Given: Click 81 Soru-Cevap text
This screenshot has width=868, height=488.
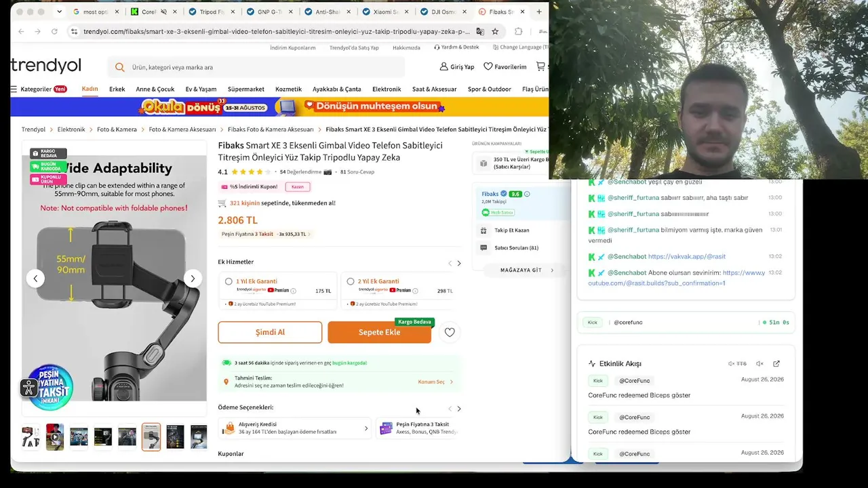Looking at the screenshot, I should point(357,172).
